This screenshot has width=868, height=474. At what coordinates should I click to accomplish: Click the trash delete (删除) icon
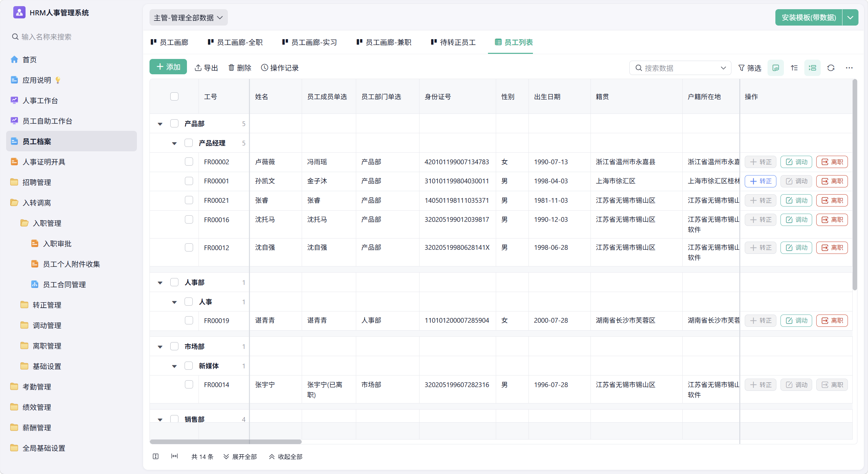point(231,68)
